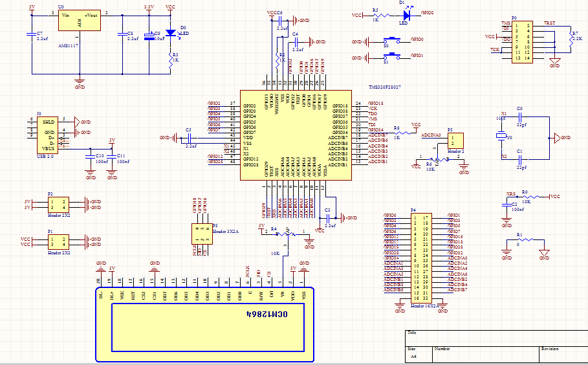Image resolution: width=588 pixels, height=365 pixels.
Task: Select the TMS320F28027 chip body
Action: [x=296, y=135]
